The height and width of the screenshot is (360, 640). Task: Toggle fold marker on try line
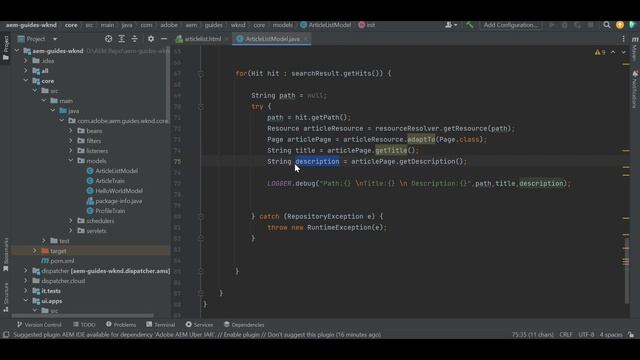200,107
